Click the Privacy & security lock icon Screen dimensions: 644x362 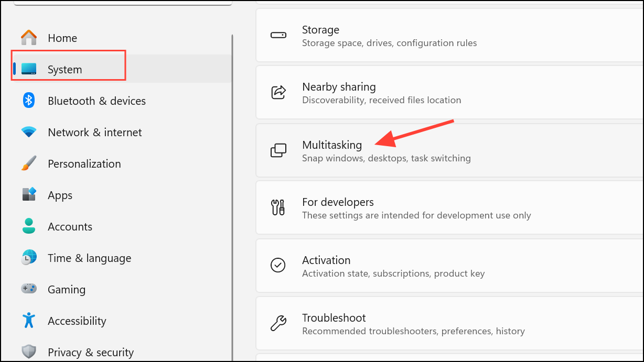(28, 352)
